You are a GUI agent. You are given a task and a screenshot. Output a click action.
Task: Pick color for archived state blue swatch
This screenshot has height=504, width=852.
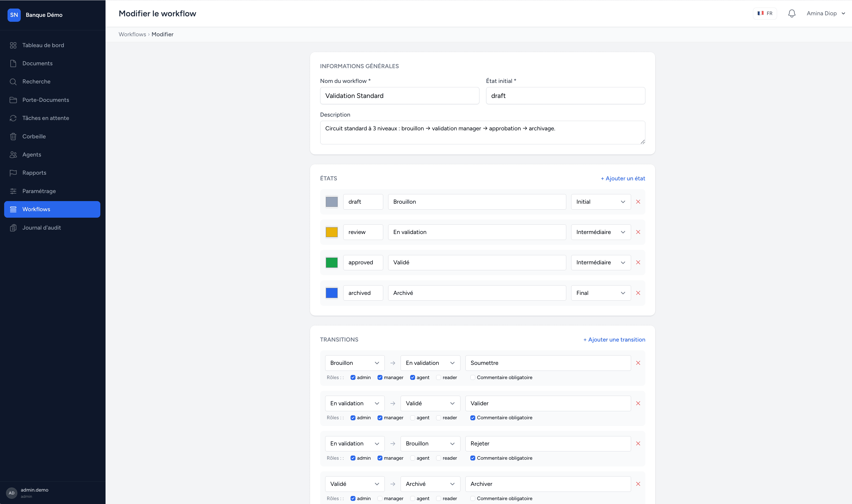pos(332,293)
